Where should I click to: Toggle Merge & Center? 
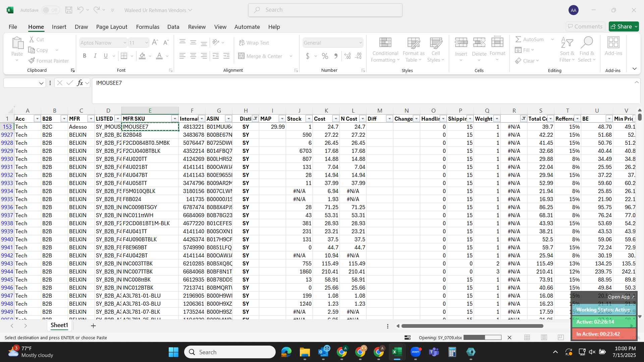(x=260, y=56)
